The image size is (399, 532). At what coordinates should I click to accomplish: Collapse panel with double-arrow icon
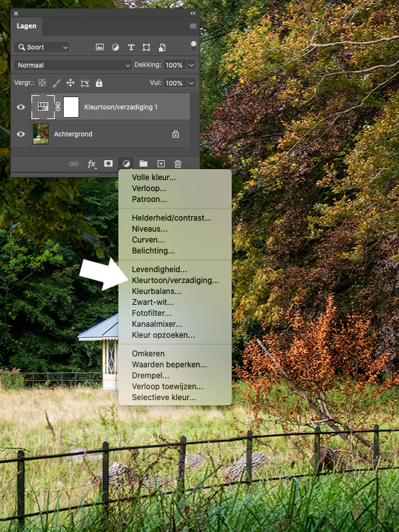(192, 14)
